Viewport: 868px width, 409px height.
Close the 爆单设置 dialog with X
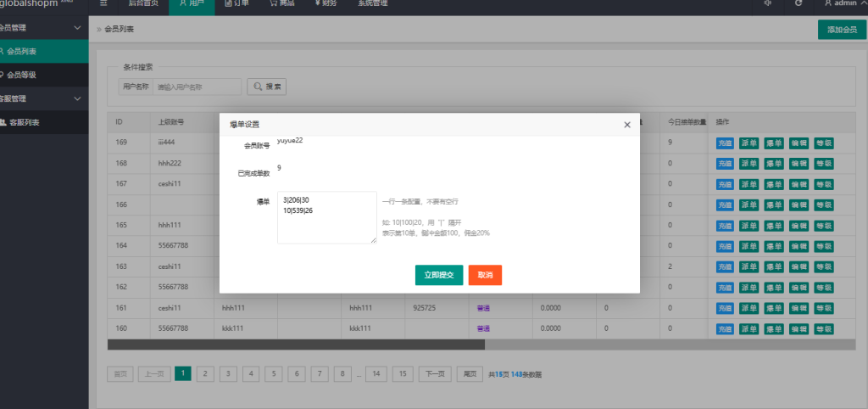627,125
